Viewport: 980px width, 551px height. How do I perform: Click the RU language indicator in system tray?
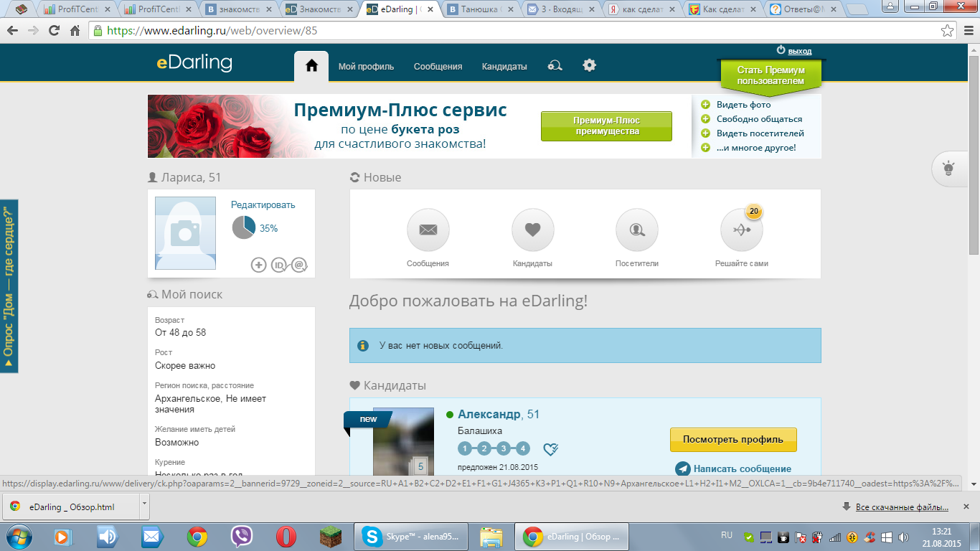[x=727, y=535]
